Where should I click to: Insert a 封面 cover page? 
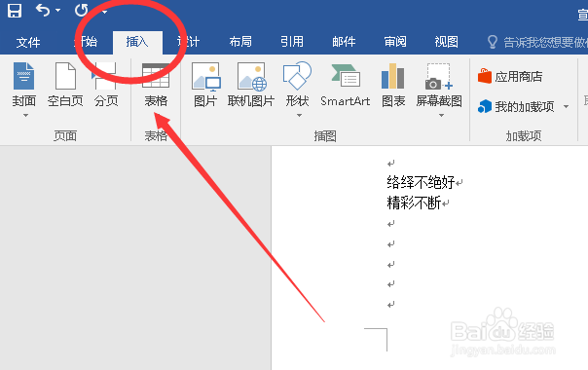(24, 85)
